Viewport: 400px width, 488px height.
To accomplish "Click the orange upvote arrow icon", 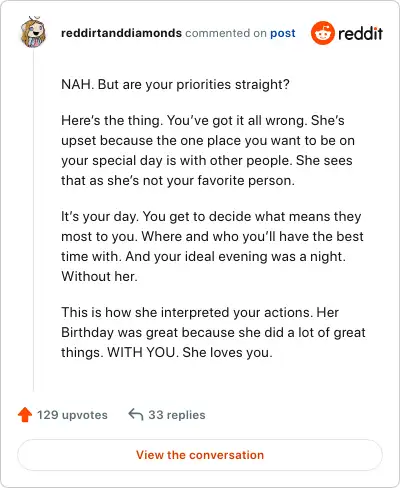I will 25,415.
